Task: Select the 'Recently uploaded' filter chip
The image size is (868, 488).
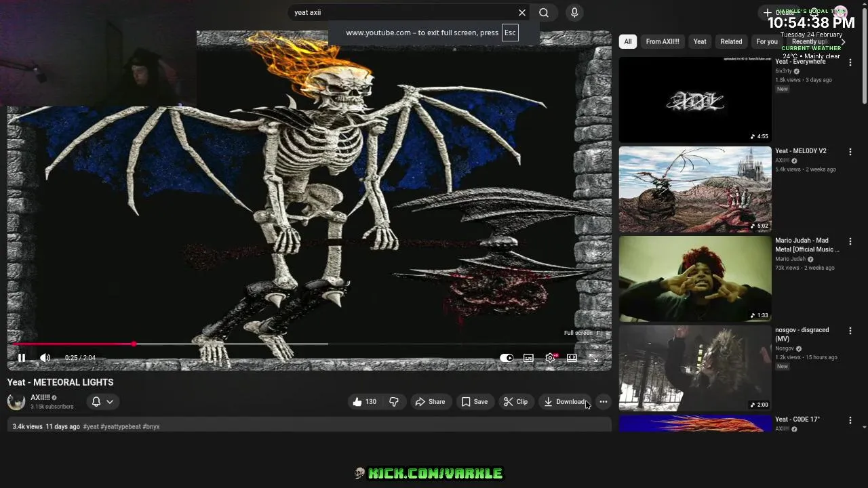Action: [x=811, y=41]
